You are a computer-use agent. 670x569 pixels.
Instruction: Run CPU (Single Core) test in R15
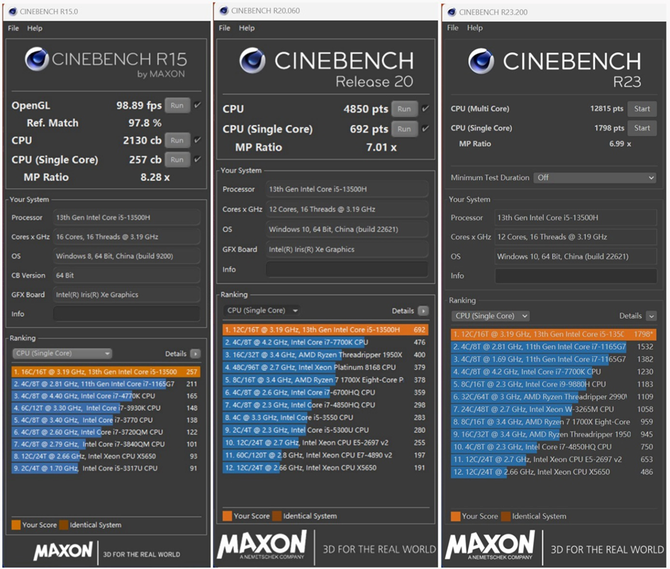(x=177, y=159)
